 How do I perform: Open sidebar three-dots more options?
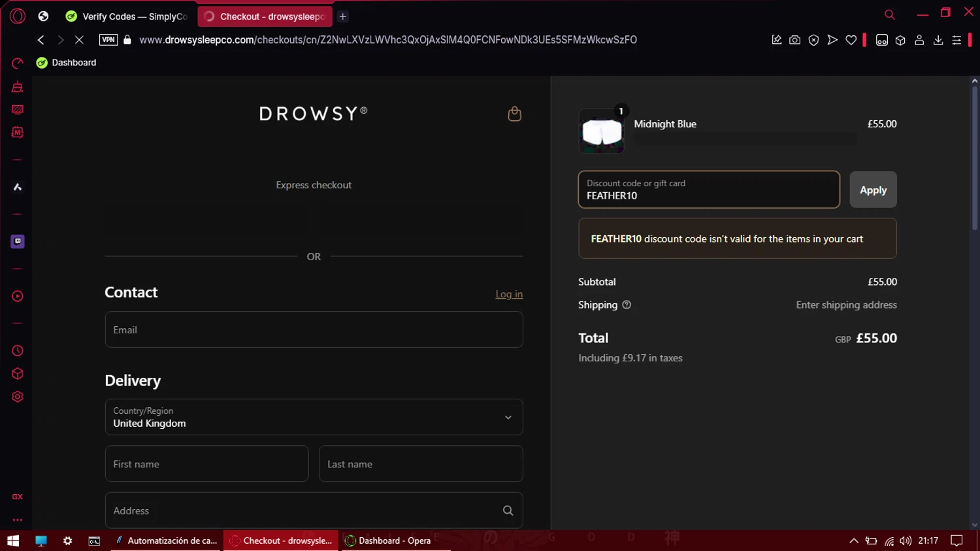(18, 520)
